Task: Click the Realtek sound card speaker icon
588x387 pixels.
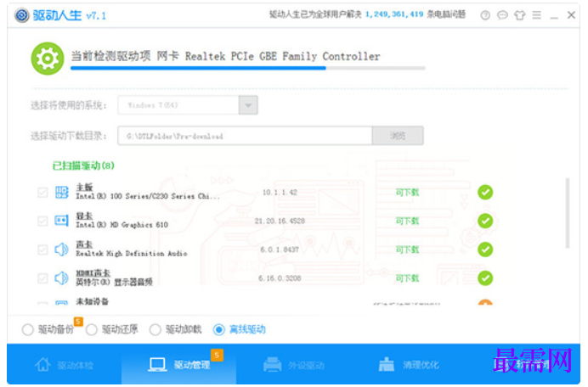Action: point(61,250)
